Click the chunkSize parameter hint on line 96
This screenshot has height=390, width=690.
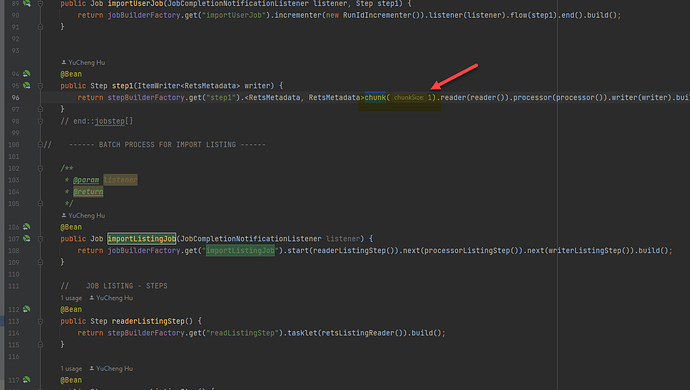tap(408, 98)
